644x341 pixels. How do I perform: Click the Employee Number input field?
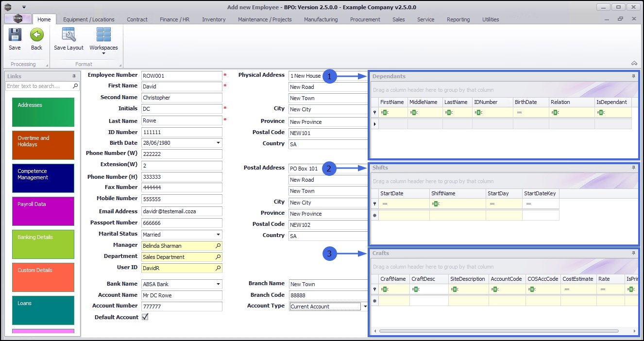click(181, 76)
